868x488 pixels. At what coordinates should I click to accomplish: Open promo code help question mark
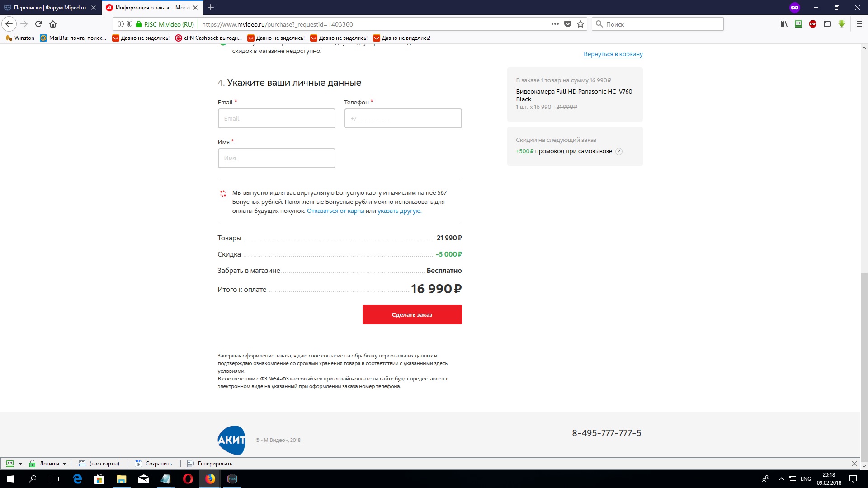pos(619,151)
